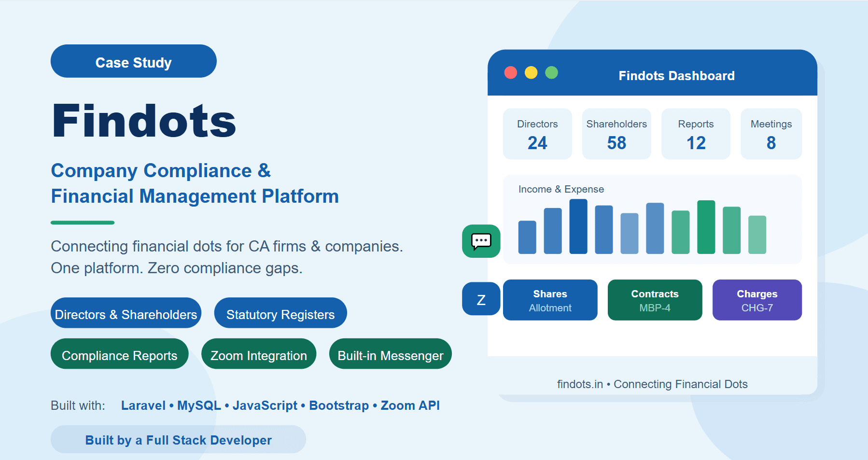Click the green window dot
Viewport: 868px width, 460px height.
tap(552, 72)
